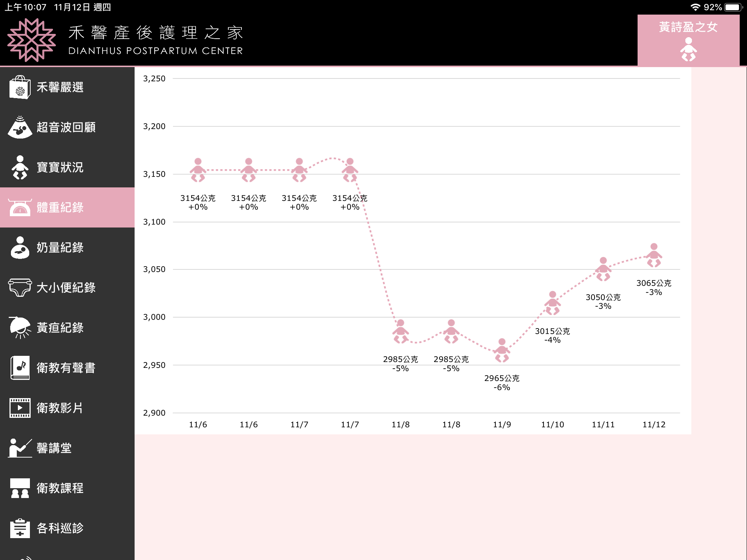Screen dimensions: 747x560
Task: Select the 各科巡診 menu item
Action: point(60,528)
